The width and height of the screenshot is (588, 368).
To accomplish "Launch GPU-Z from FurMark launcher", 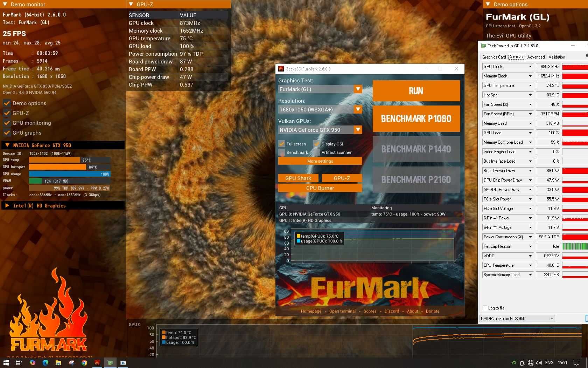I will 342,178.
